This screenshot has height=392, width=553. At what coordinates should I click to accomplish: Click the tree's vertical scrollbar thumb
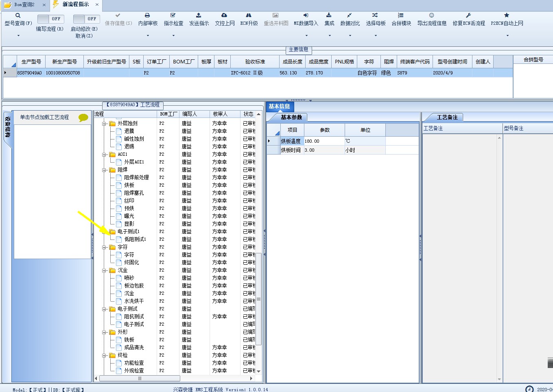coord(258,299)
